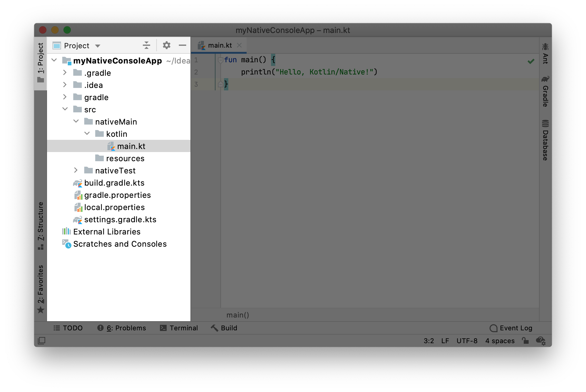Select the resources folder
The height and width of the screenshot is (392, 586).
pyautogui.click(x=119, y=158)
